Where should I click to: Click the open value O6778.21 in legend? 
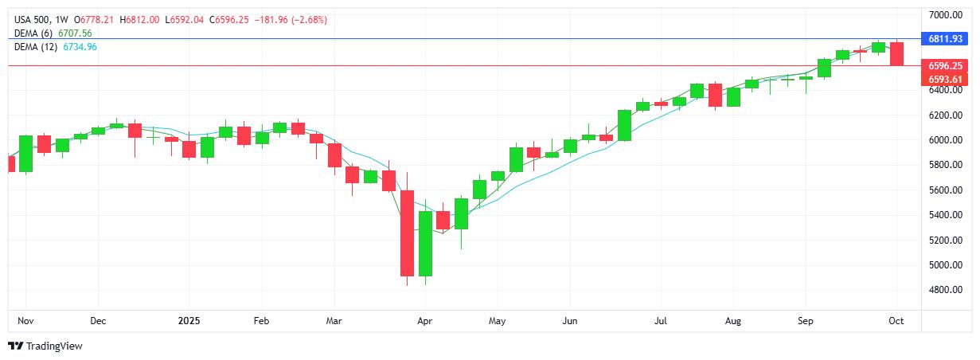(95, 19)
